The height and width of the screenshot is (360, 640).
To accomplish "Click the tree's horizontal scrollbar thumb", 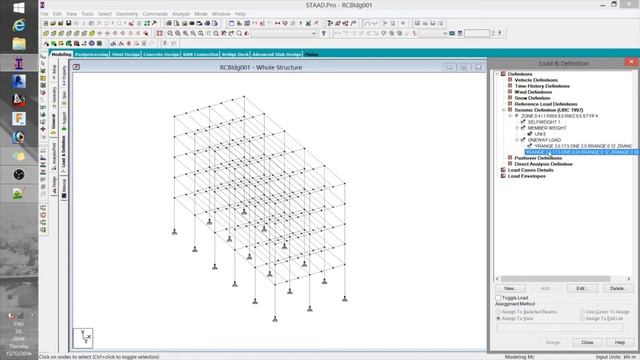I will [556, 279].
